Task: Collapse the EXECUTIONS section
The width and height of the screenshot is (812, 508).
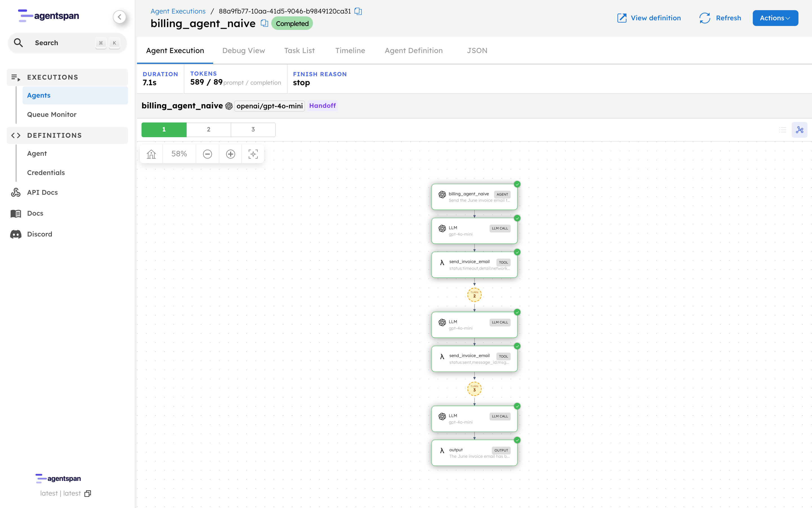Action: coord(67,77)
